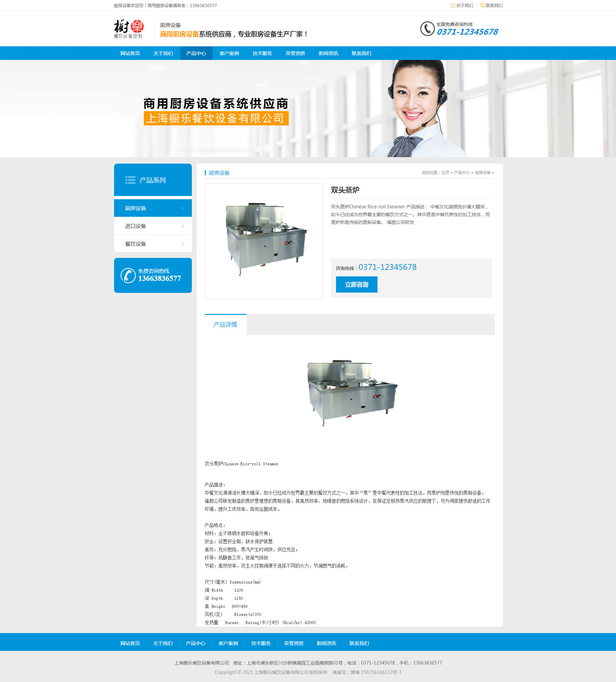Click 新闻资讯 in the footer navigation
Screen dimensions: 616x682
point(326,643)
